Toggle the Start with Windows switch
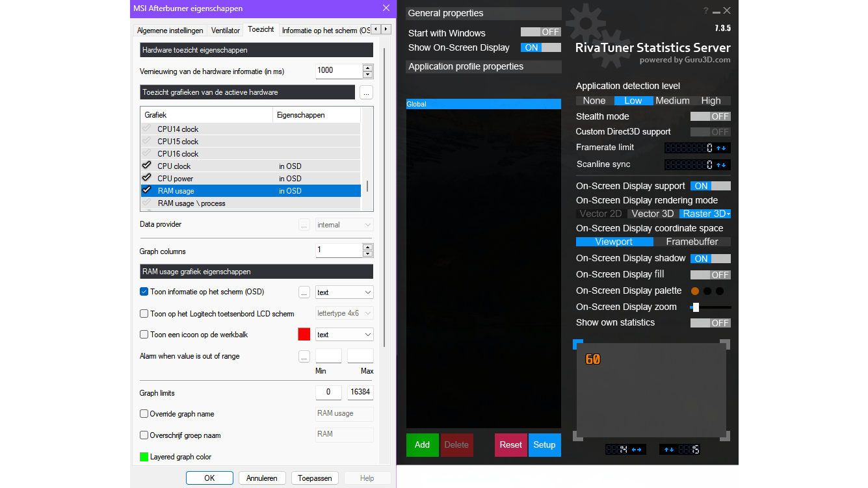 (541, 32)
